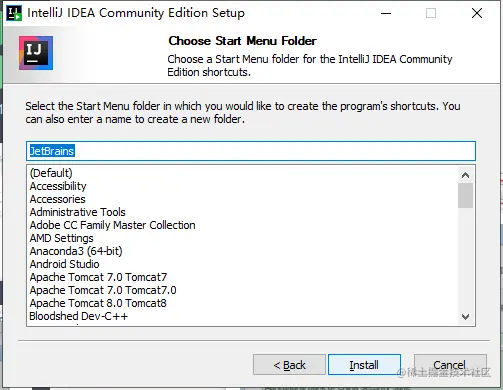The width and height of the screenshot is (503, 390).
Task: Minimize the setup window
Action: click(386, 13)
